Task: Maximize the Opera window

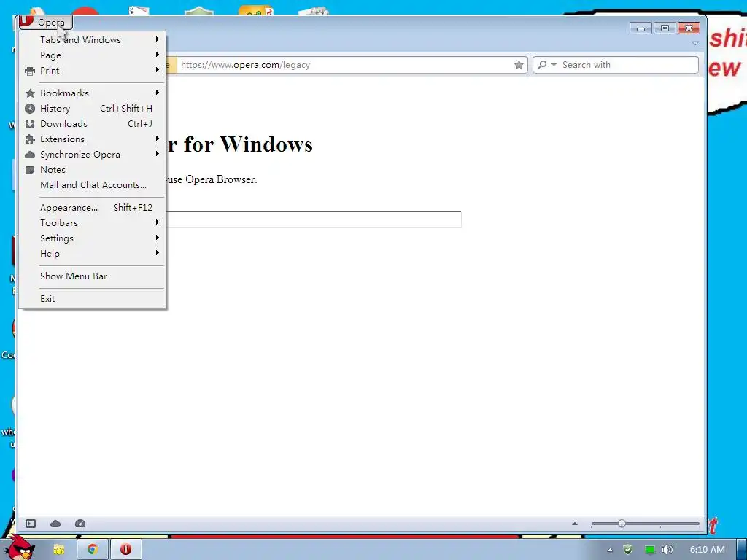Action: (x=665, y=28)
